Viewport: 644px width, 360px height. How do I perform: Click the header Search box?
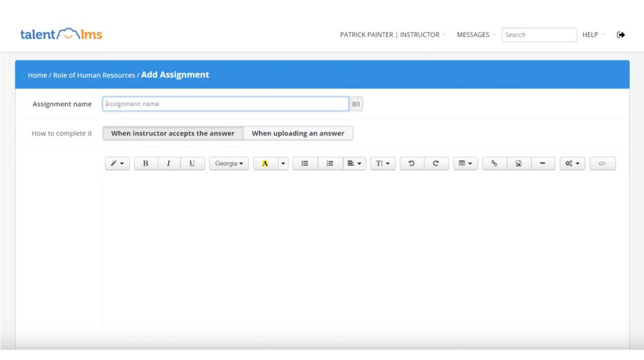(x=539, y=35)
